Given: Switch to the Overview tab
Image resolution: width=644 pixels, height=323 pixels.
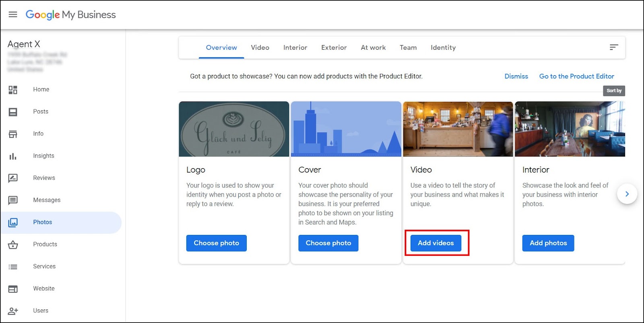Looking at the screenshot, I should pos(221,47).
